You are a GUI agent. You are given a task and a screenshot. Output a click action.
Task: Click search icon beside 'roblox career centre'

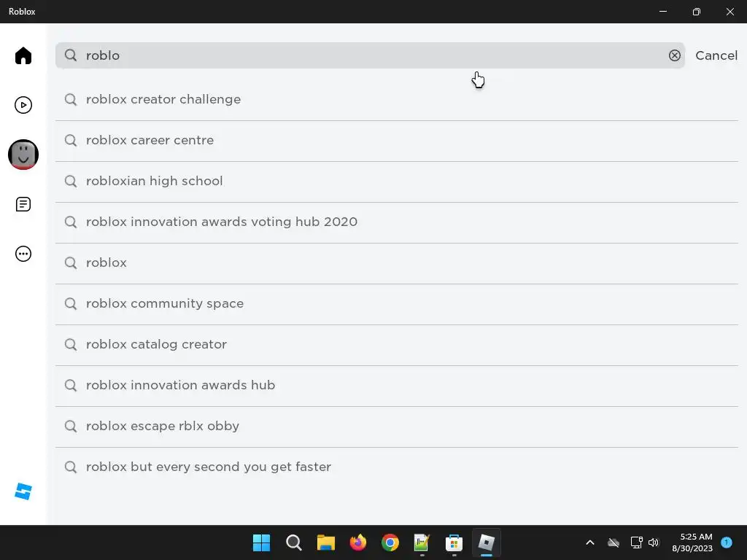click(x=71, y=141)
